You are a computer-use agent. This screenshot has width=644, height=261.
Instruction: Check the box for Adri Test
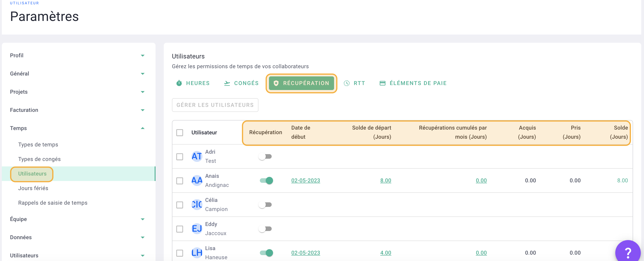click(x=179, y=157)
